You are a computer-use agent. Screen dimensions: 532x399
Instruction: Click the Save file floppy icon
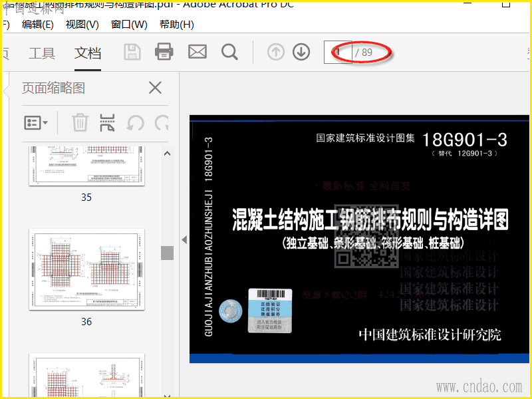click(132, 52)
